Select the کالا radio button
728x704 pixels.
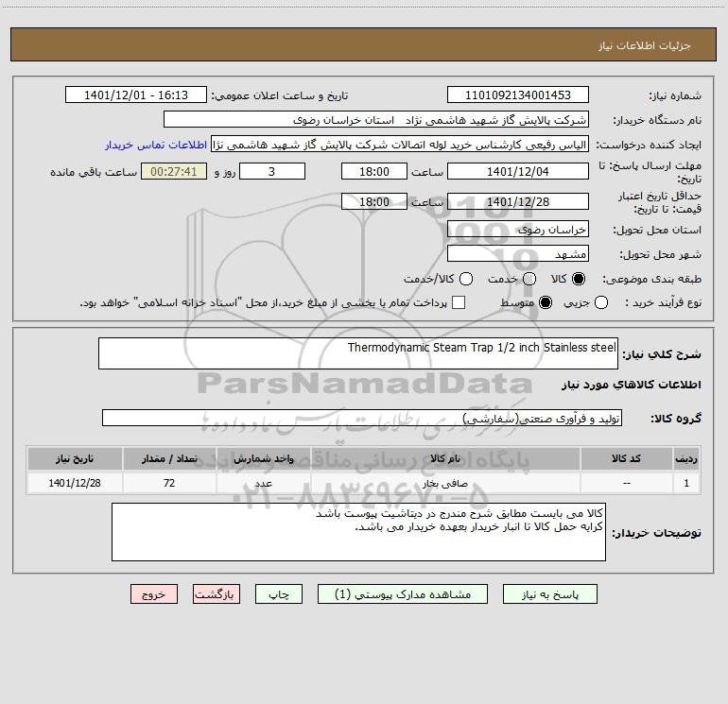[x=579, y=279]
